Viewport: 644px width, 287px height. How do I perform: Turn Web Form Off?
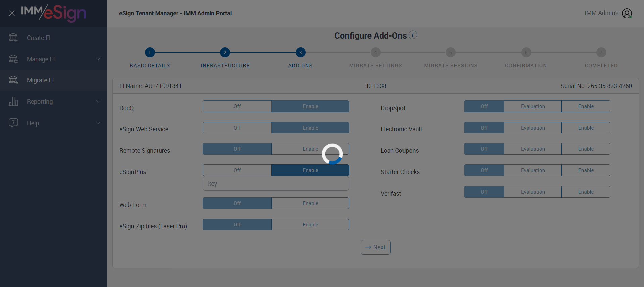[237, 203]
